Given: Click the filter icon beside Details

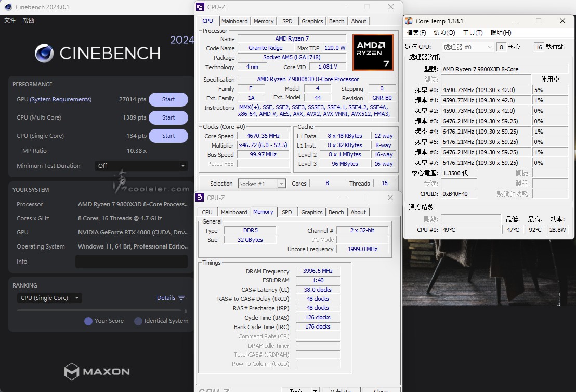Looking at the screenshot, I should coord(181,298).
